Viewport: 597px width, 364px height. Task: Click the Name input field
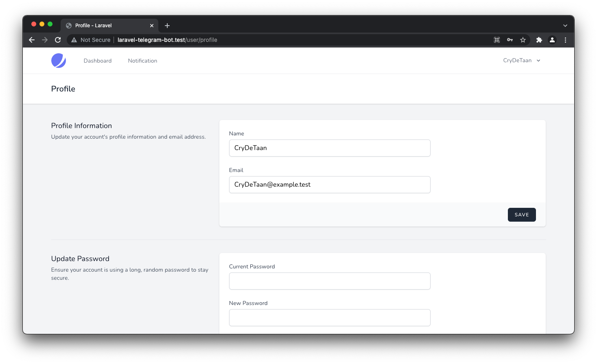pyautogui.click(x=330, y=148)
